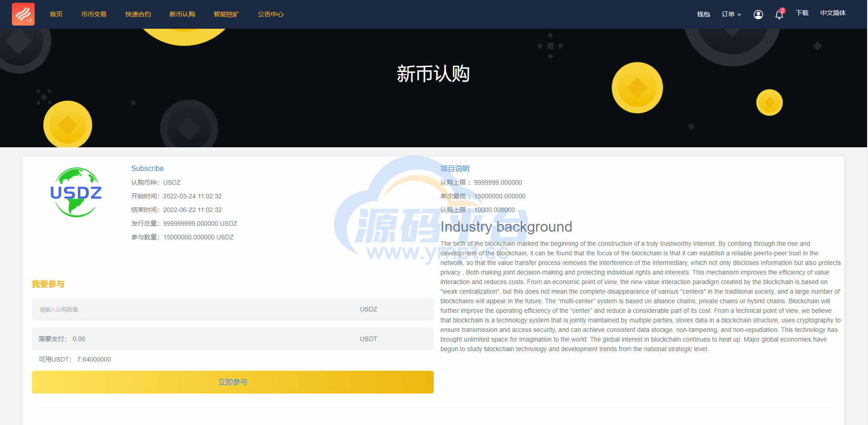Go to 首页 home menu

pyautogui.click(x=56, y=14)
